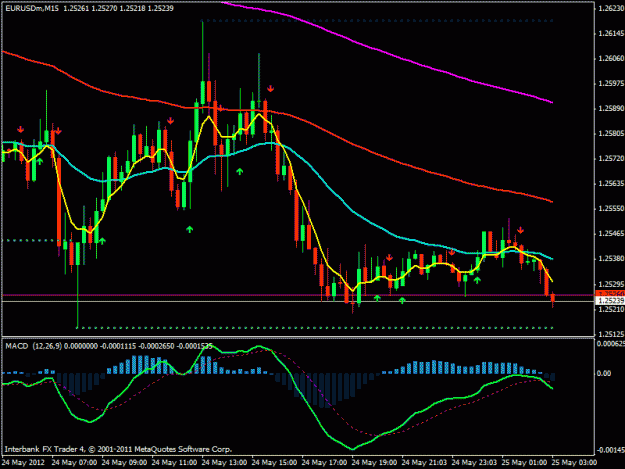625x469 pixels.
Task: Click the 25 May 01:00 time label
Action: click(x=524, y=463)
